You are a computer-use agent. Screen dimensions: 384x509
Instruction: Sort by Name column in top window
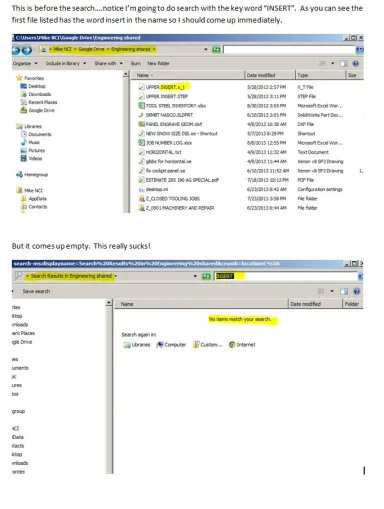(x=188, y=75)
